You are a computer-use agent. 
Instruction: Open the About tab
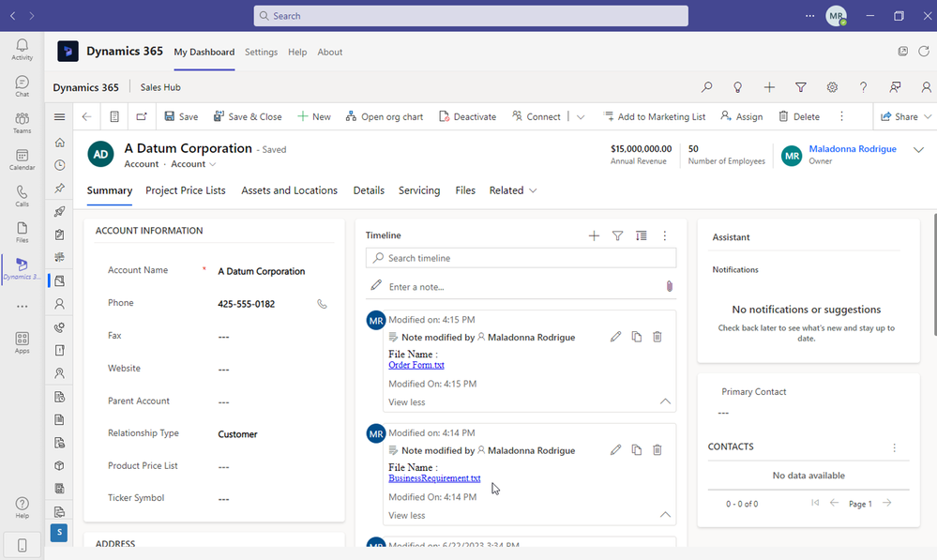(330, 52)
